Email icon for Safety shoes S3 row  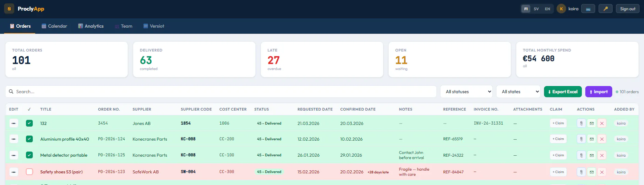tap(592, 172)
